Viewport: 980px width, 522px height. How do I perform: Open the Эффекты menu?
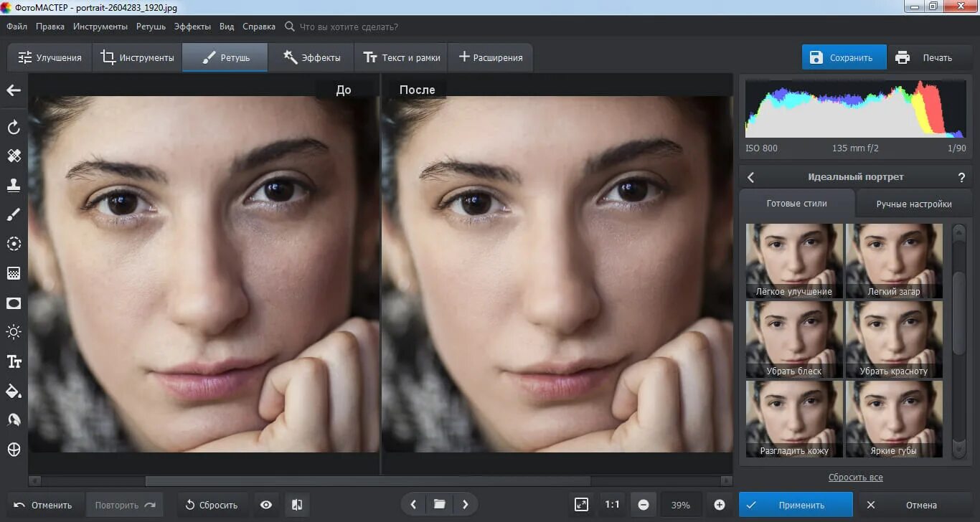pos(192,27)
